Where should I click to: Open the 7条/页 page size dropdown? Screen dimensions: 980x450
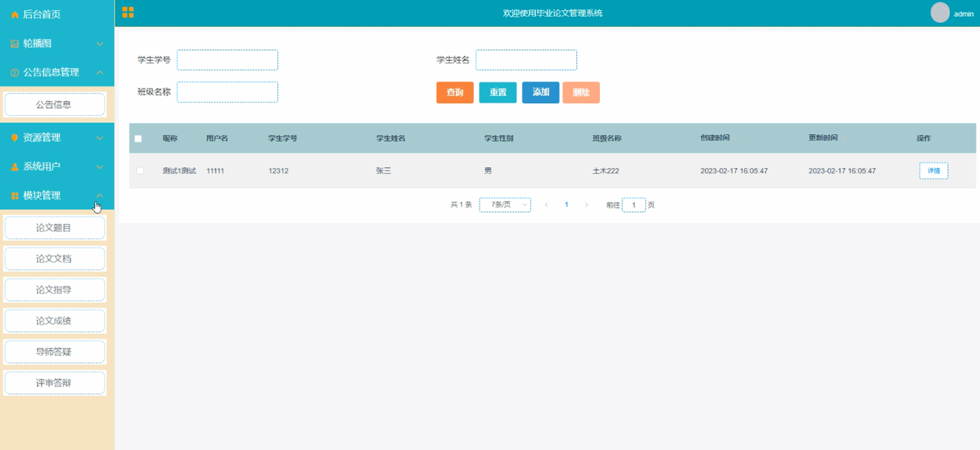coord(505,205)
